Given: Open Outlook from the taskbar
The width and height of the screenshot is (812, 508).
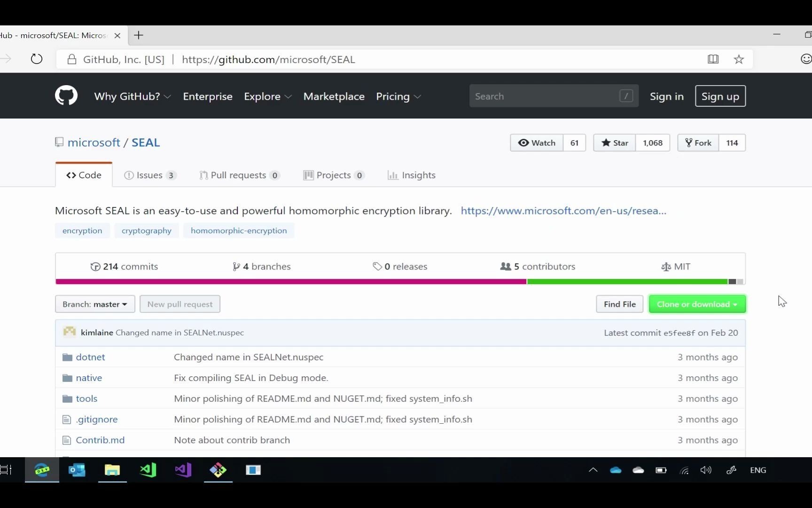Looking at the screenshot, I should pos(77,470).
